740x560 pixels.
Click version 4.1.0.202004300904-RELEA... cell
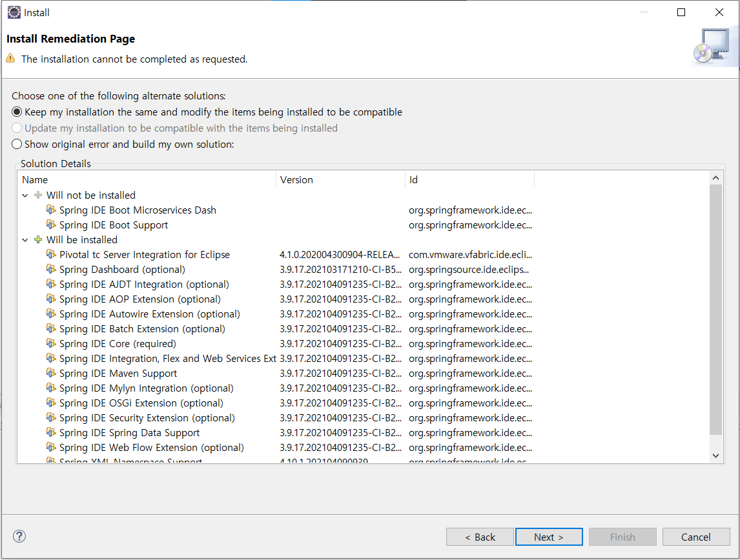[340, 255]
